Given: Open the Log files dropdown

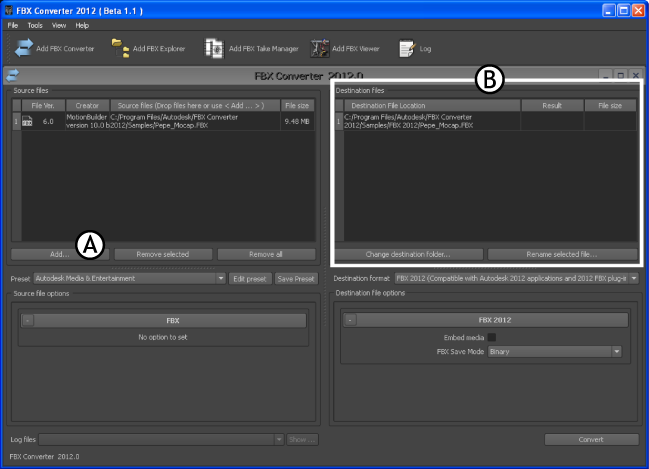Looking at the screenshot, I should click(161, 439).
